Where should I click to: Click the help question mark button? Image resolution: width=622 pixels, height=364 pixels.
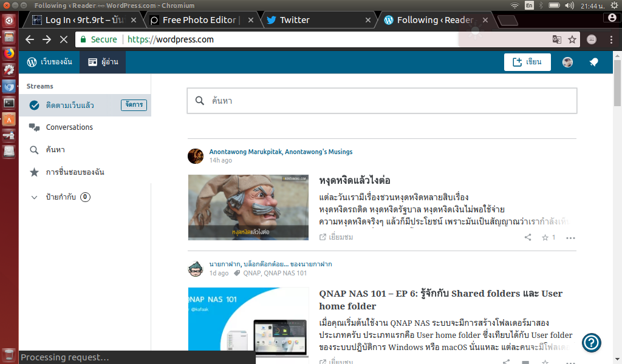592,343
